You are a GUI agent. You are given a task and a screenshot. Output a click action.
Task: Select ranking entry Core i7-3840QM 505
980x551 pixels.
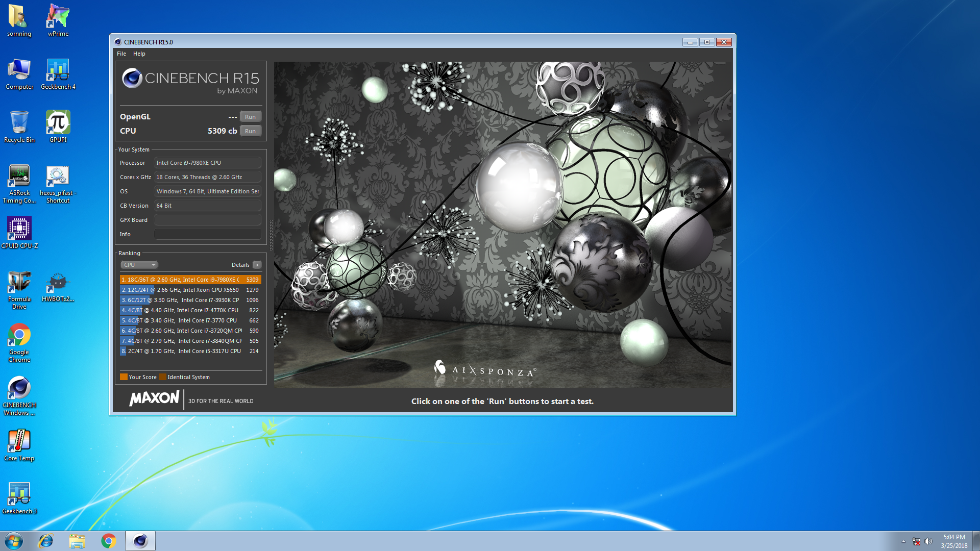pos(190,341)
